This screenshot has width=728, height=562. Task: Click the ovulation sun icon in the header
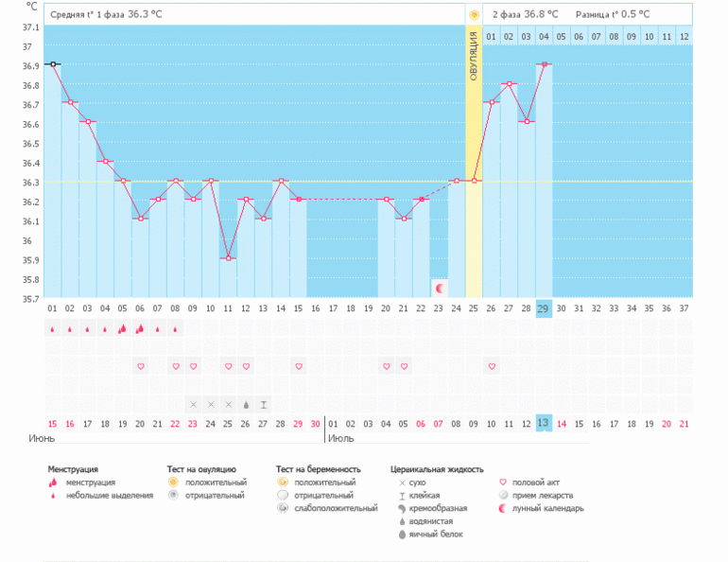pyautogui.click(x=474, y=14)
